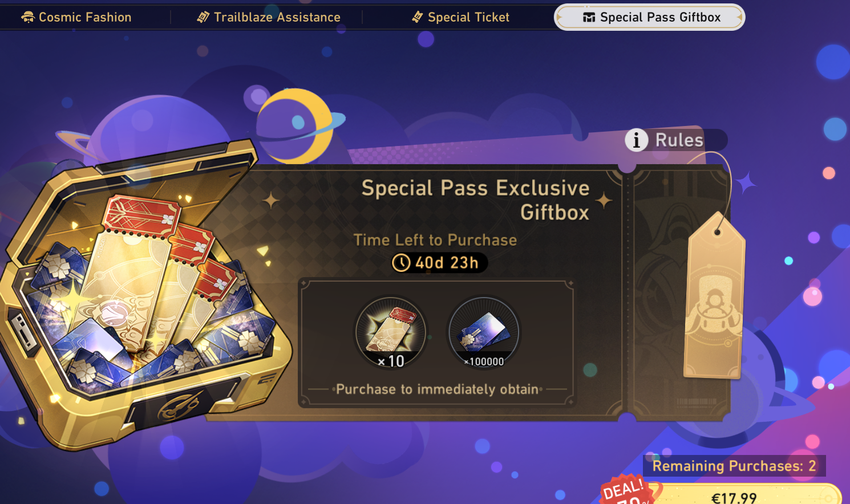Click the Special Pass Giftbox tab
The width and height of the screenshot is (850, 504).
[650, 17]
